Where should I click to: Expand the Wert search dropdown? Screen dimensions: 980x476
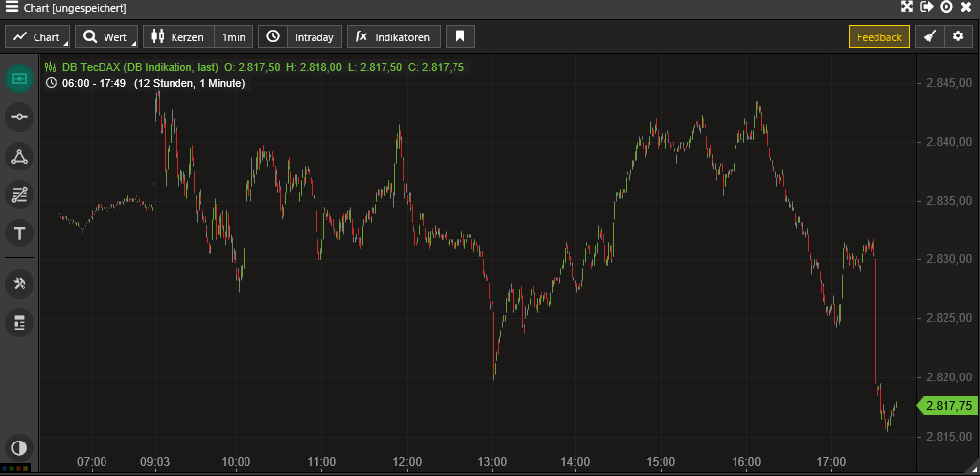106,37
